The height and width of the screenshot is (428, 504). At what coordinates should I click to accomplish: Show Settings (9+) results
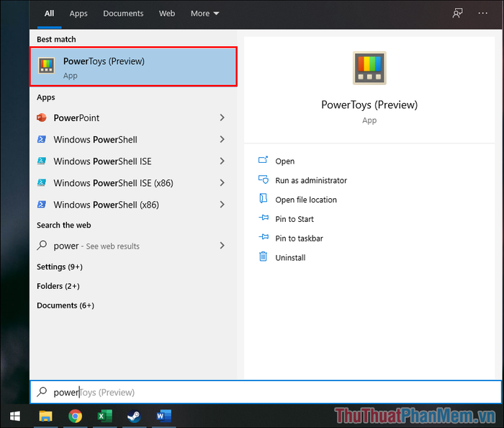(x=60, y=267)
